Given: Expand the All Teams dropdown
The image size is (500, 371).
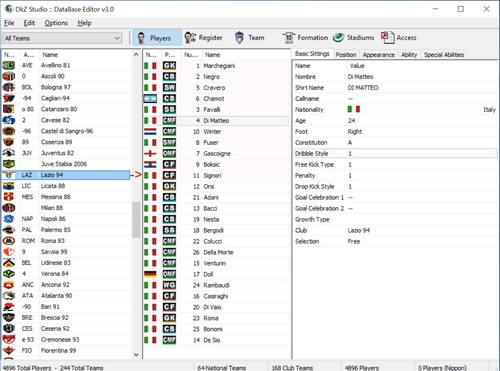Looking at the screenshot, I should click(x=62, y=38).
